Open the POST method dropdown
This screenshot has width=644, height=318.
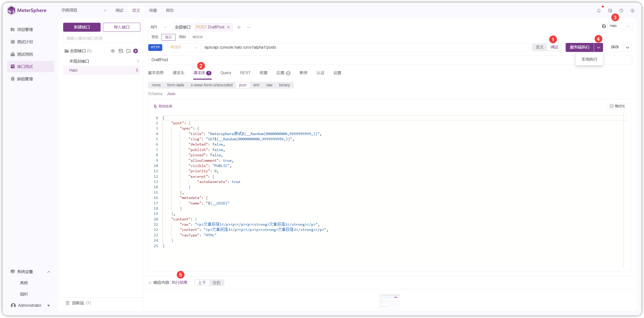pos(184,47)
